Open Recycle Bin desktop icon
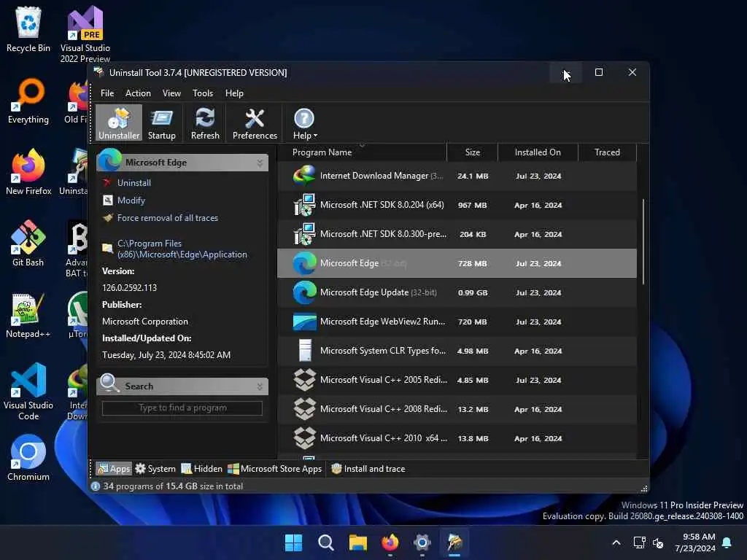Screen dimensions: 747x560 point(28,29)
